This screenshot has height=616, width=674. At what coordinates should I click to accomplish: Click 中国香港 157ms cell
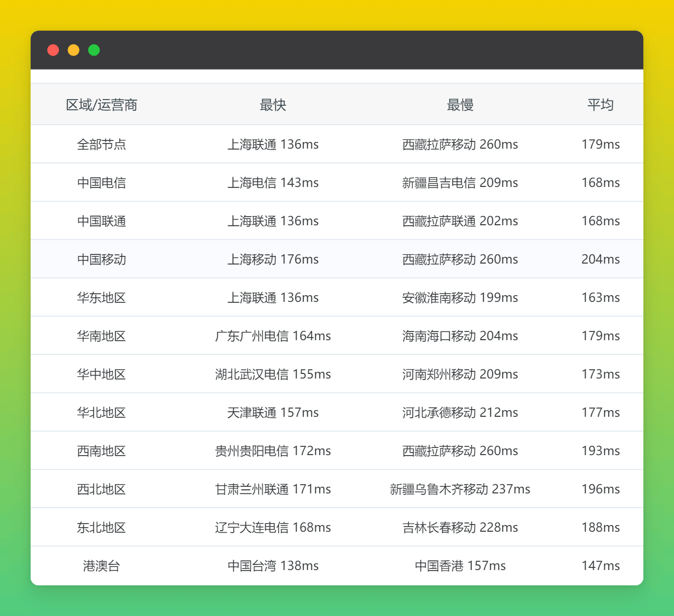coord(460,566)
